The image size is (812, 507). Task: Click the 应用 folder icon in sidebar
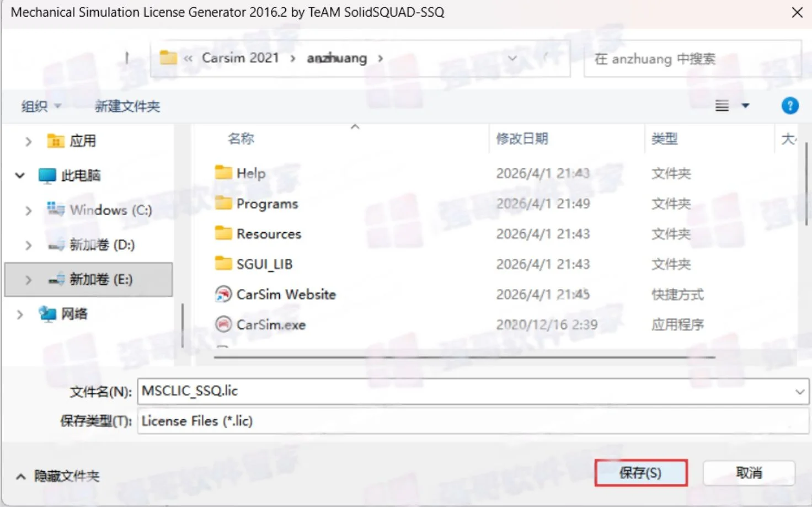(55, 141)
